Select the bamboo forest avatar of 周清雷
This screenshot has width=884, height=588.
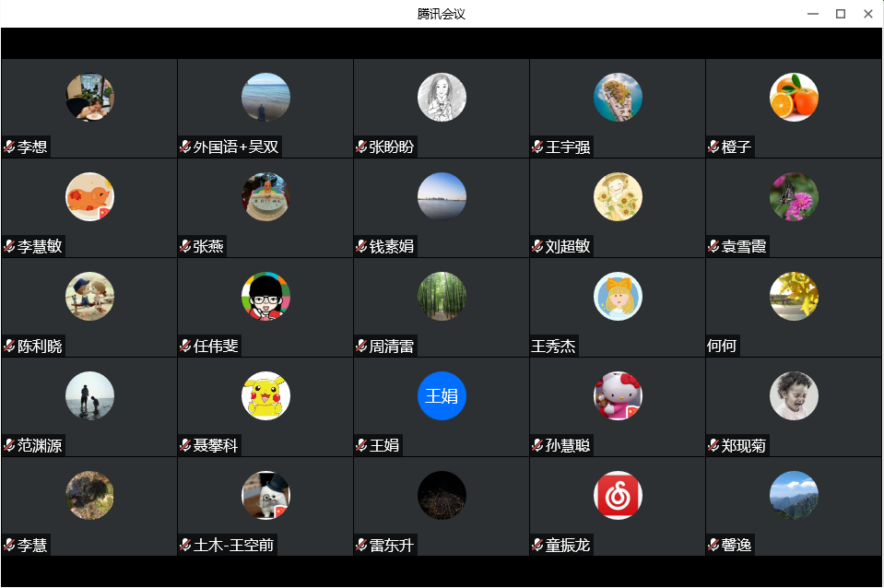[x=442, y=296]
